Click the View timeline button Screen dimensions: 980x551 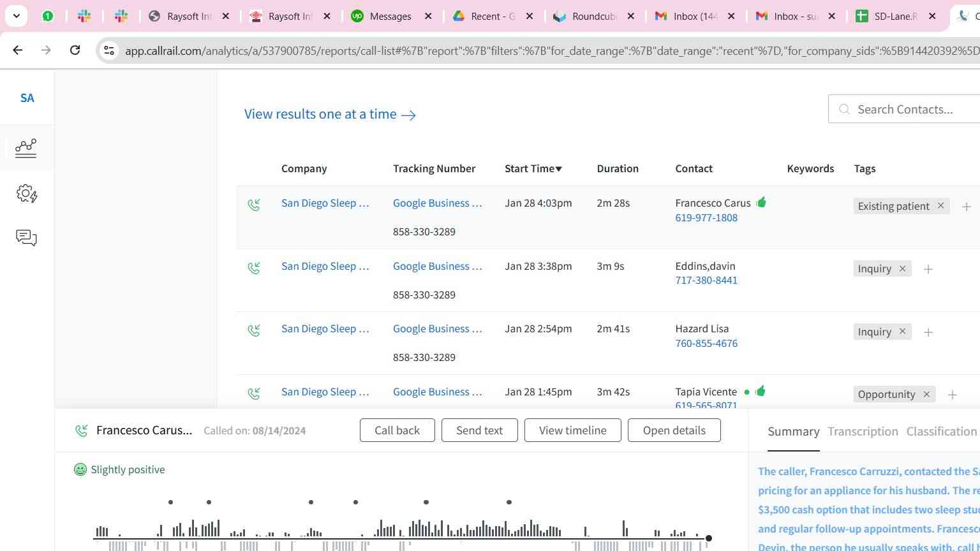[x=572, y=430]
